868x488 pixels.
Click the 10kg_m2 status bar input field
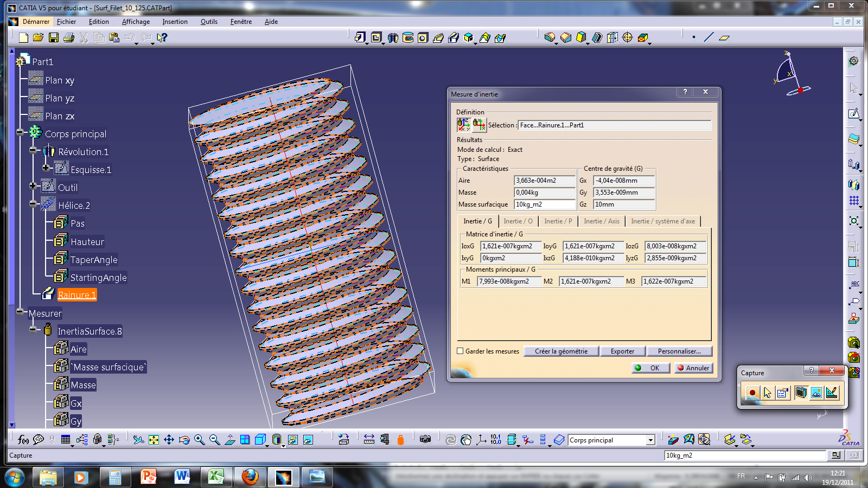point(745,455)
